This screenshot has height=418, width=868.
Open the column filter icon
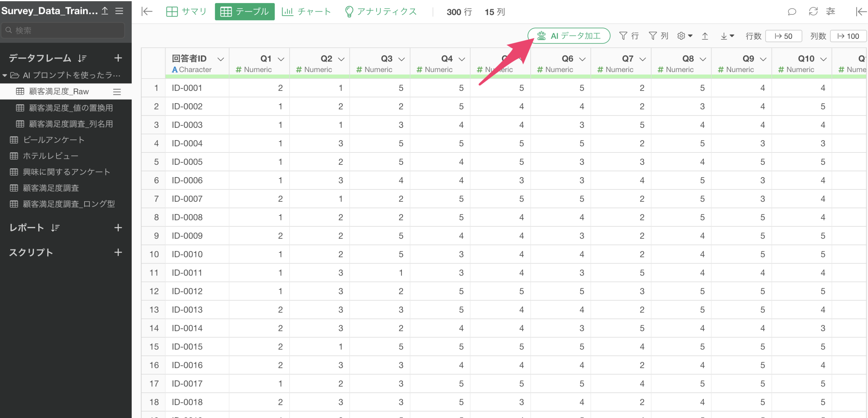tap(653, 36)
